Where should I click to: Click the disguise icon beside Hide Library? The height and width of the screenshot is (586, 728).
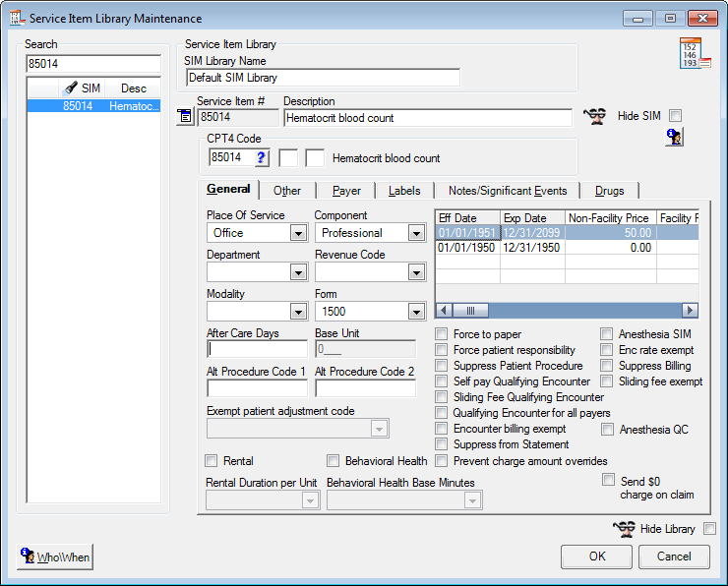pos(624,528)
